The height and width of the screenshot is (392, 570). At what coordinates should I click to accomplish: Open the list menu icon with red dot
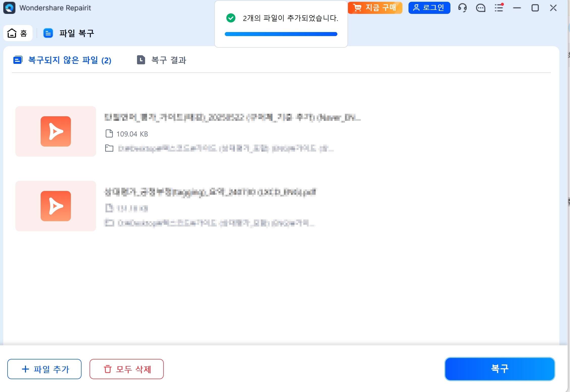coord(499,8)
